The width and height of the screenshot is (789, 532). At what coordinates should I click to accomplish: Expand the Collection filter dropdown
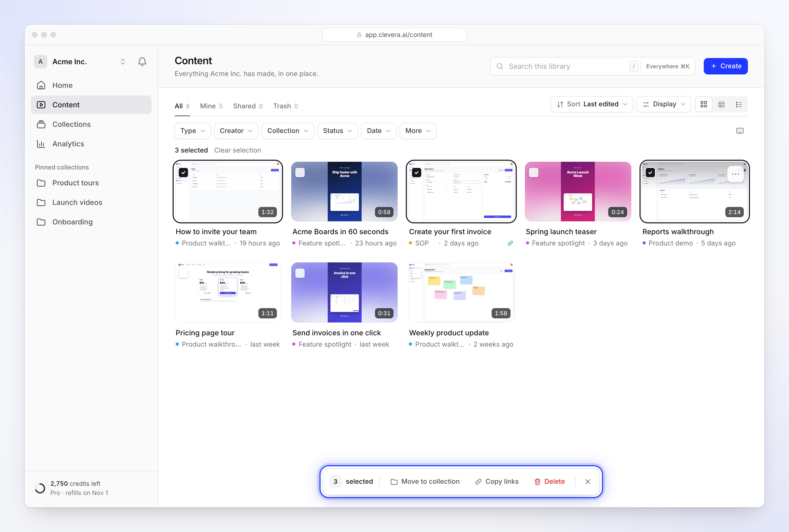(x=288, y=131)
